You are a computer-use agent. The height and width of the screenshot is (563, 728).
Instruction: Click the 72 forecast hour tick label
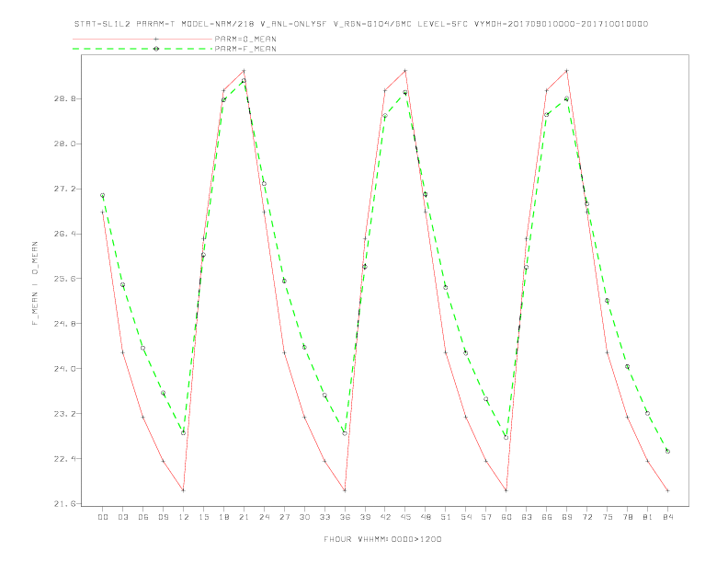pos(586,517)
